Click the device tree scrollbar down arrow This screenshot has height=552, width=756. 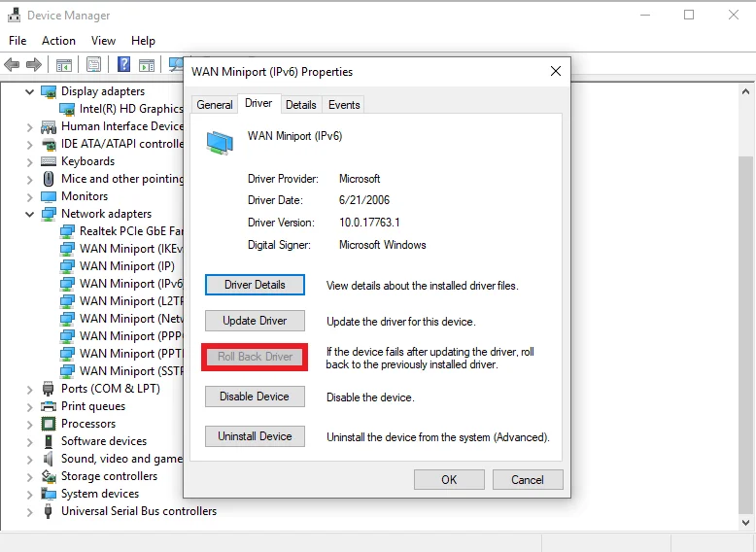(x=745, y=522)
